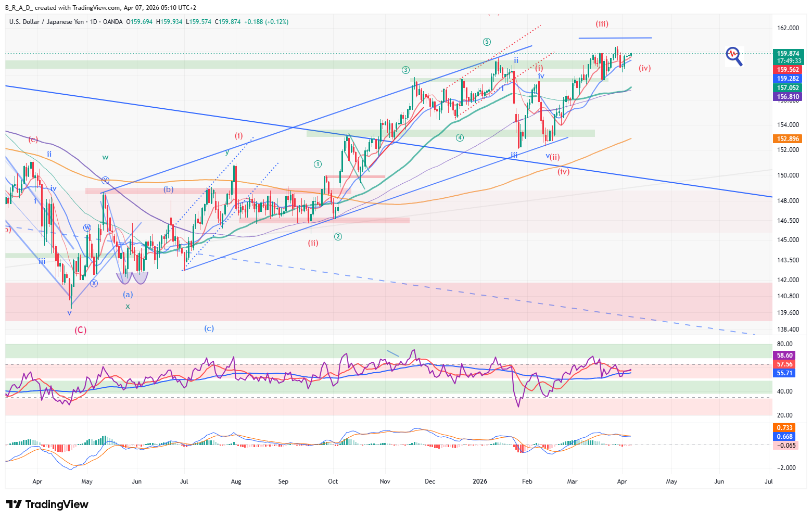Click the 1D interval in chart legend
Viewport: 812px width, 520px height.
[x=94, y=22]
